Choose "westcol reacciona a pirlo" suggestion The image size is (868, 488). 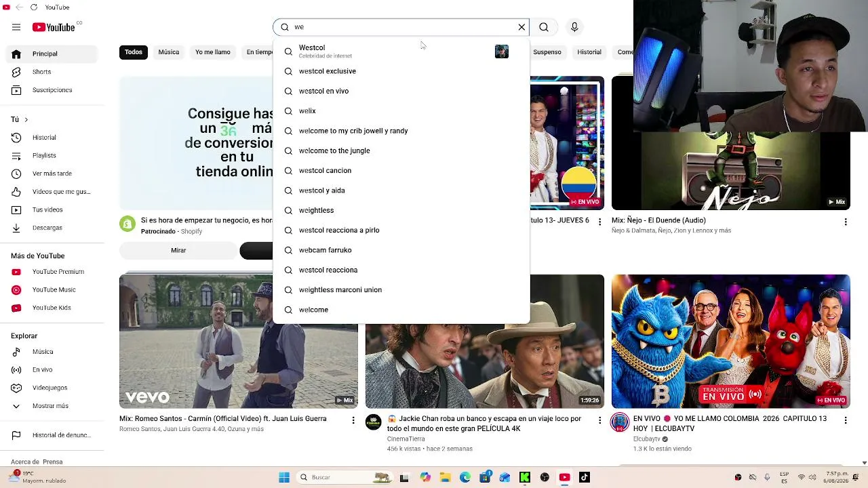point(401,230)
